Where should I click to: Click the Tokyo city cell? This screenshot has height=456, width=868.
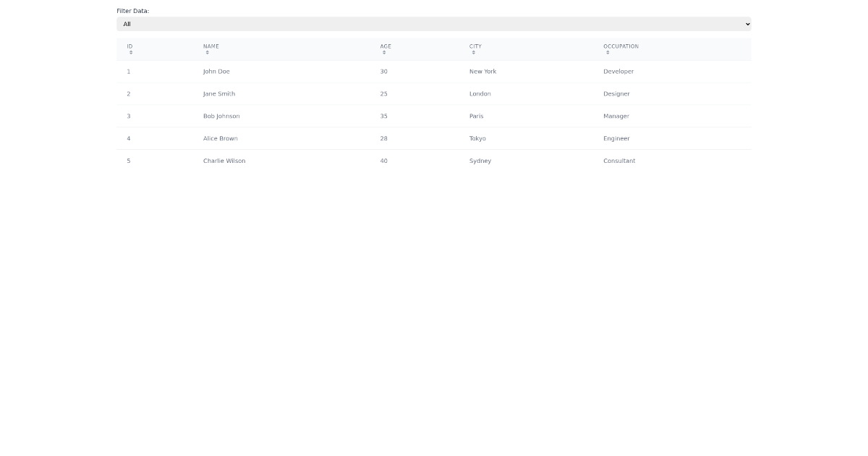click(x=477, y=138)
